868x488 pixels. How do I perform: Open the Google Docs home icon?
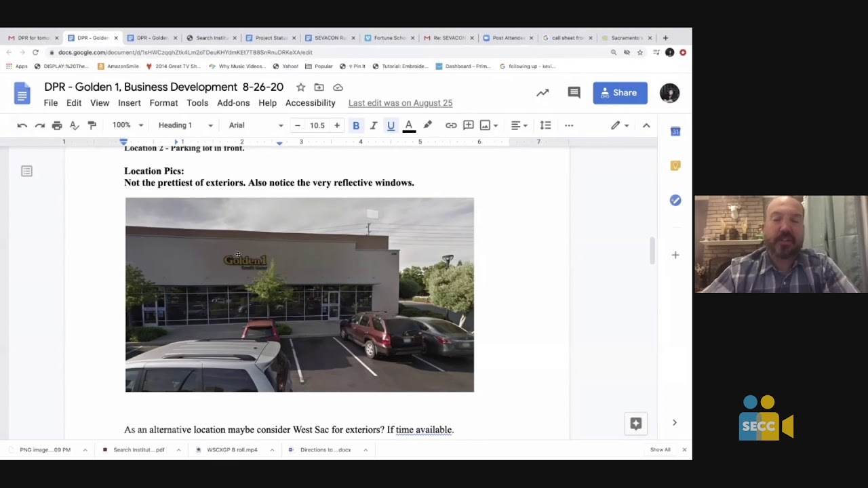[x=22, y=94]
